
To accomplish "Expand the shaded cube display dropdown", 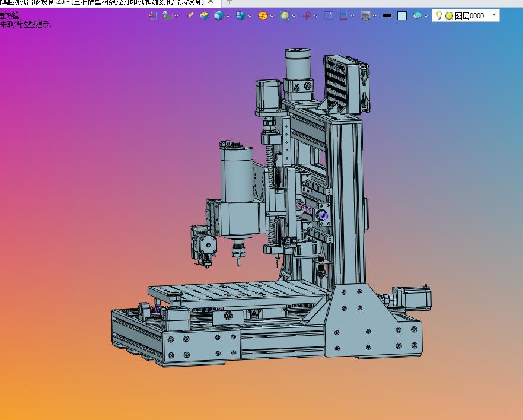I will click(228, 16).
